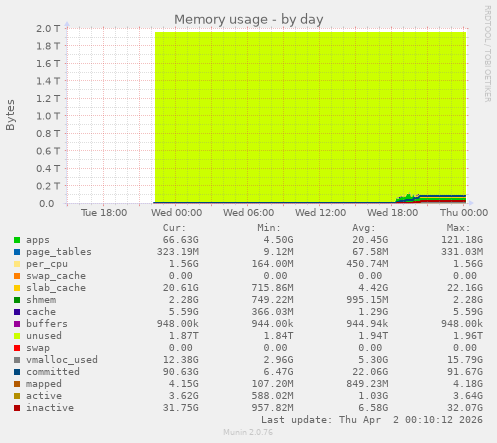Click 'Thu 00:00' x-axis label

464,213
